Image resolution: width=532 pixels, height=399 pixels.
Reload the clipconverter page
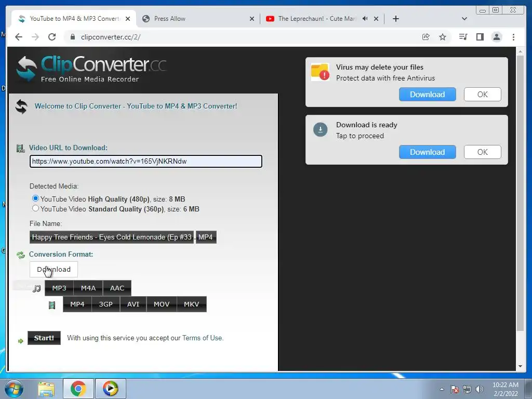[52, 37]
